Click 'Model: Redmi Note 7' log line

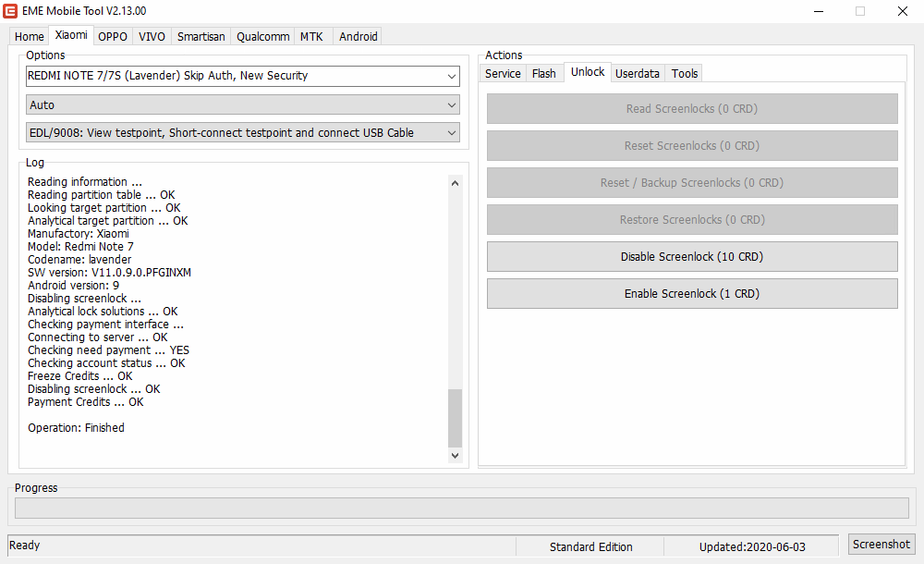point(80,247)
